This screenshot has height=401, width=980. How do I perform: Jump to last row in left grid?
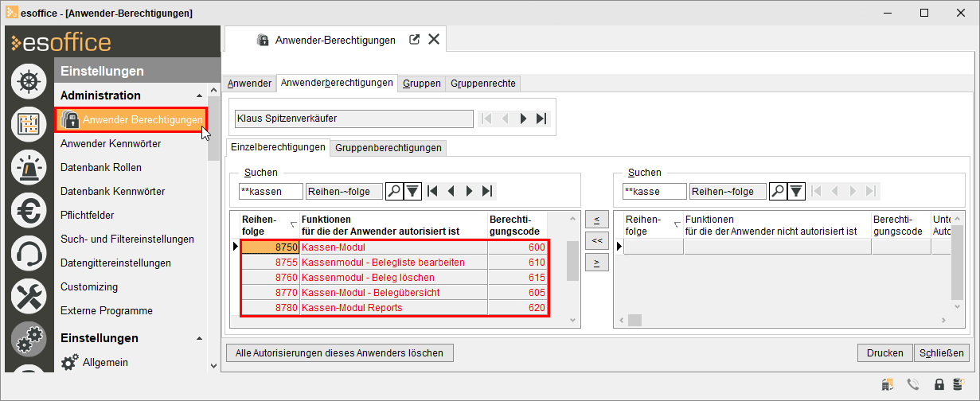(488, 191)
